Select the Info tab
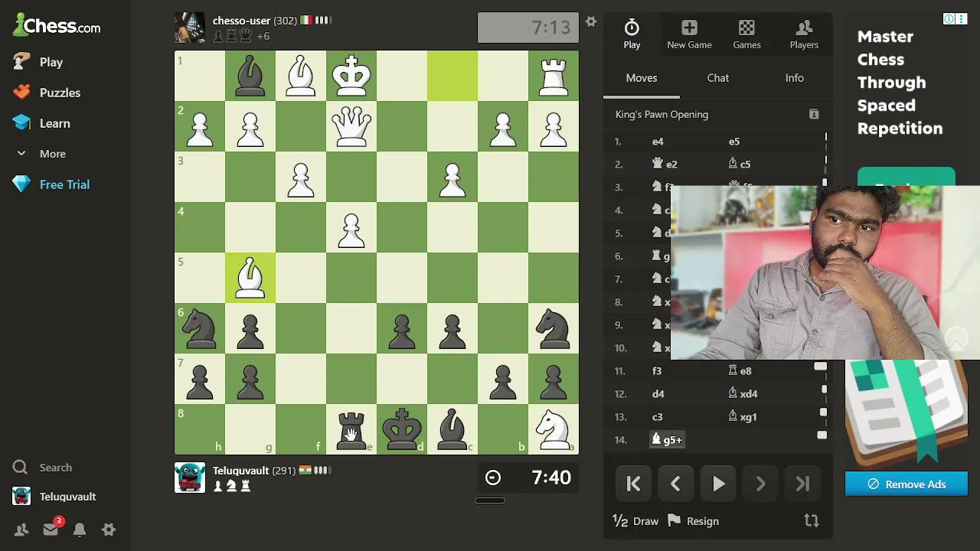 (795, 78)
